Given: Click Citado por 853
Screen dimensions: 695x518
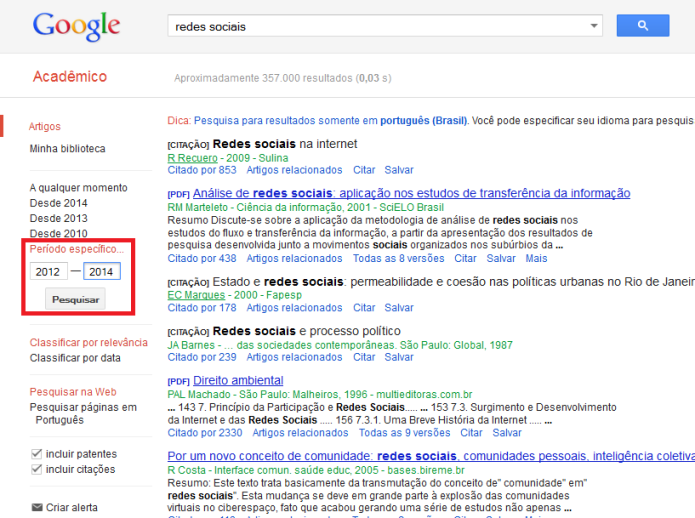Looking at the screenshot, I should [x=202, y=170].
